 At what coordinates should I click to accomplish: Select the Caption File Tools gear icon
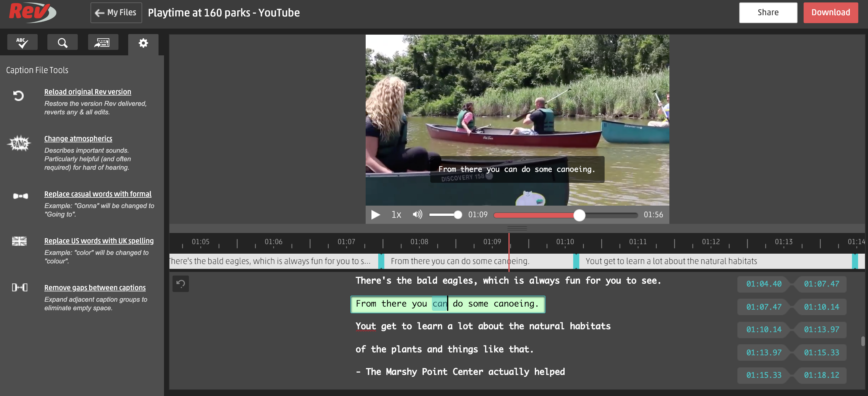click(x=143, y=43)
